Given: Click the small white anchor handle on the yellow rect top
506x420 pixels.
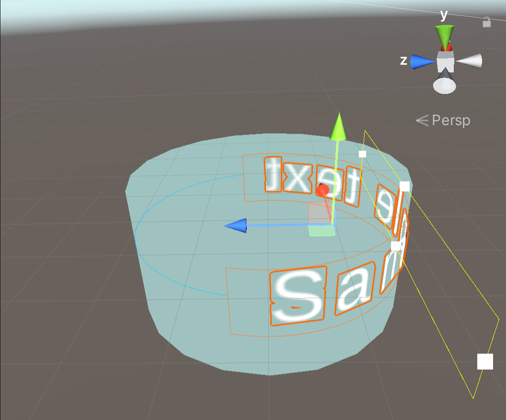Looking at the screenshot, I should (x=363, y=154).
